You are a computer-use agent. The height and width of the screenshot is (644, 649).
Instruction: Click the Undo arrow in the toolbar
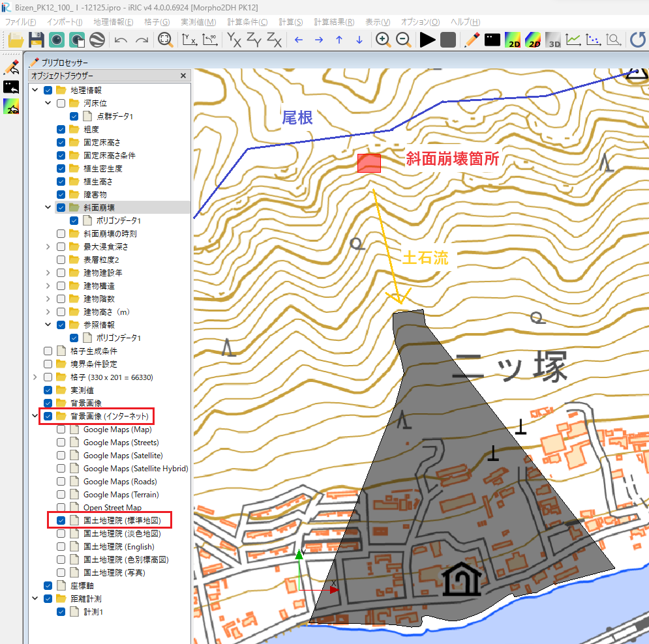pyautogui.click(x=121, y=40)
